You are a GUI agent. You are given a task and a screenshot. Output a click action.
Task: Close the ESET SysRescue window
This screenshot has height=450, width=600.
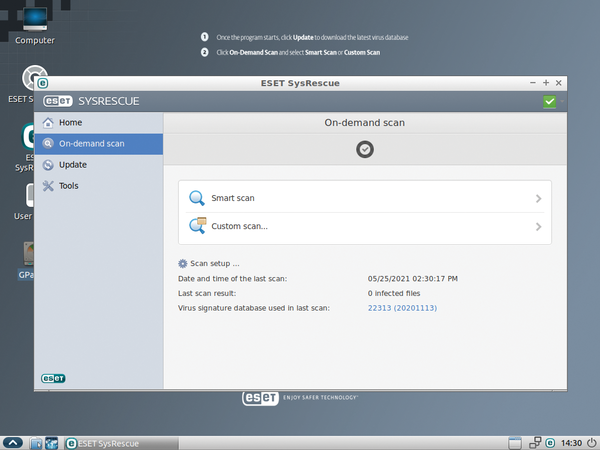[559, 83]
